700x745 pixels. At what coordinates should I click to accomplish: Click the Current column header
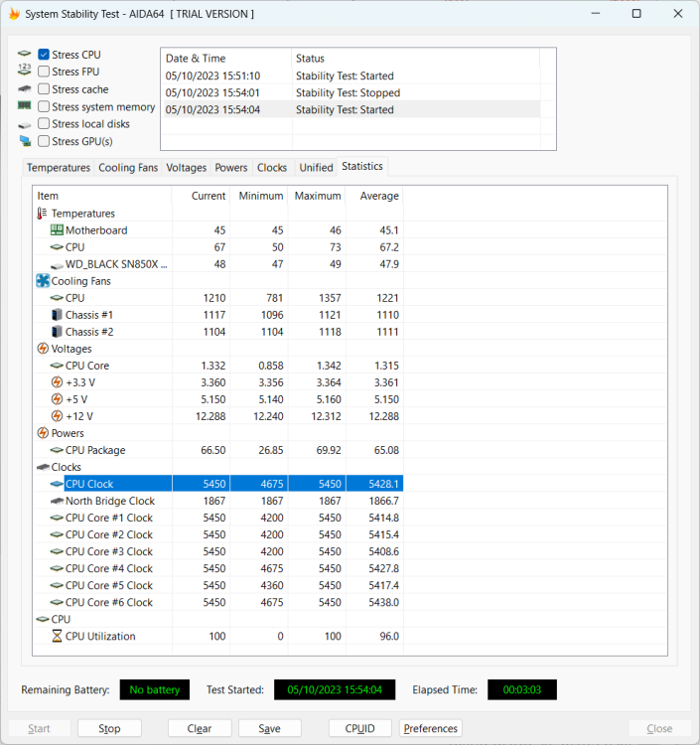click(201, 196)
